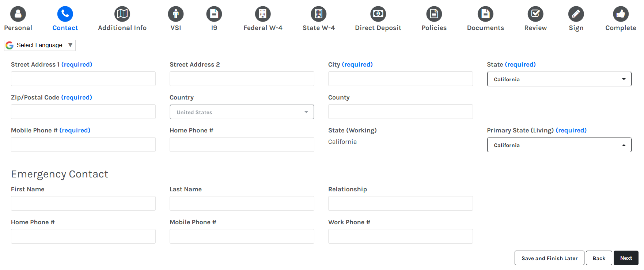This screenshot has height=270, width=644.
Task: Click the VSI step label
Action: (x=176, y=28)
